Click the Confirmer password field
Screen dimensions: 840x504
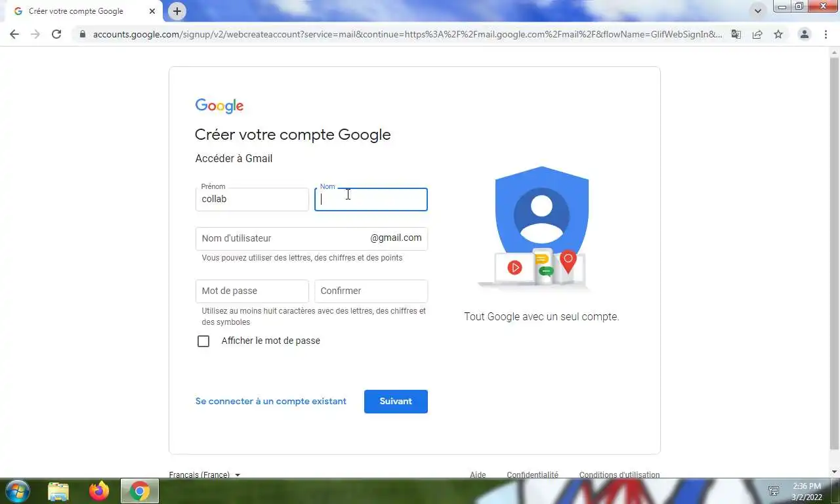coord(371,291)
